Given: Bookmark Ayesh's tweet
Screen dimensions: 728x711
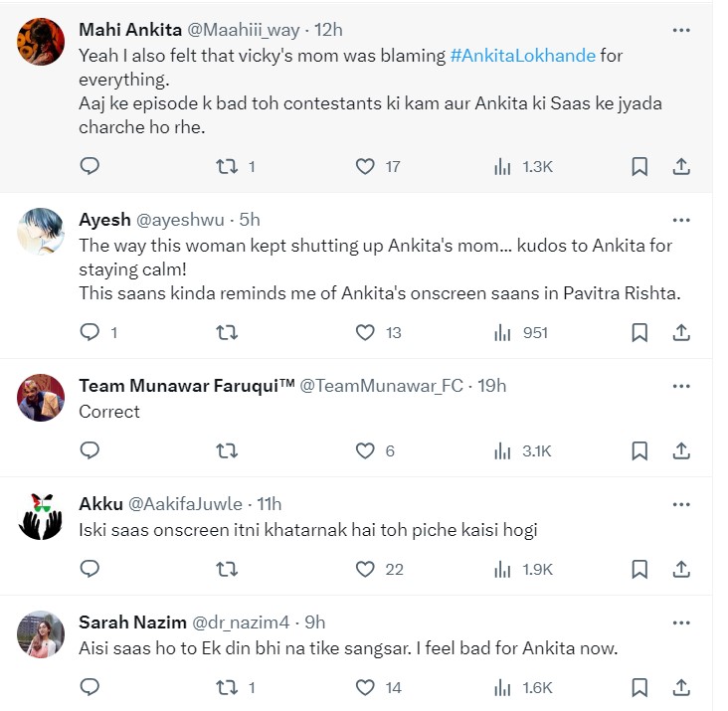Looking at the screenshot, I should [x=639, y=332].
